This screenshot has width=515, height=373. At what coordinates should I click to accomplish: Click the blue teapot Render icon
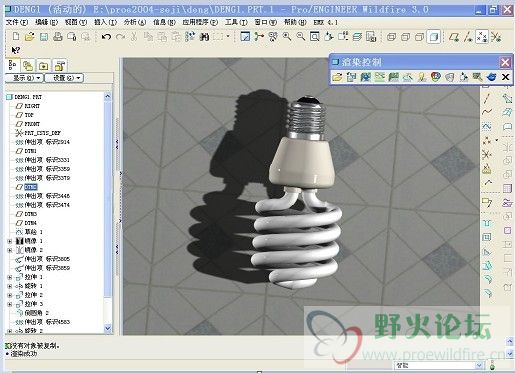(x=491, y=77)
